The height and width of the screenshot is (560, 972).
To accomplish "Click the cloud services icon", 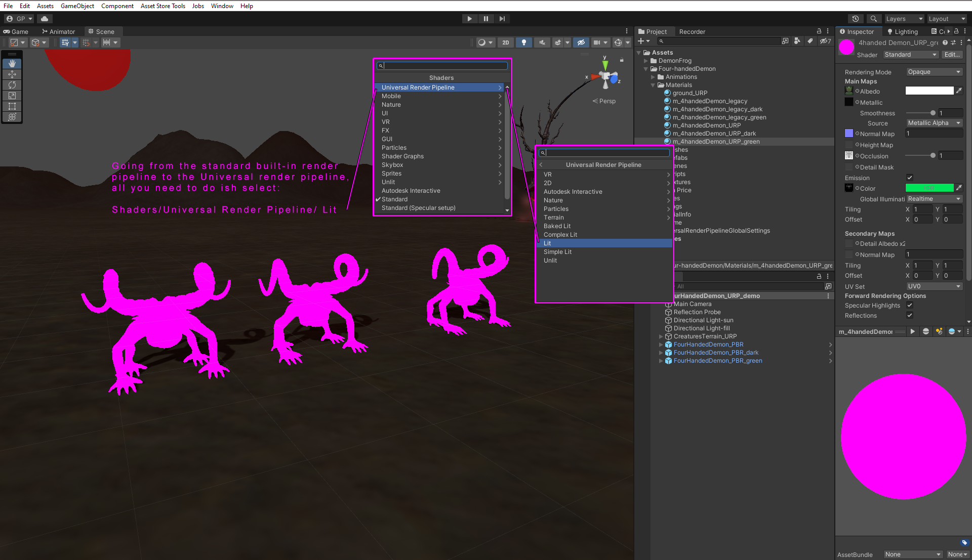I will 45,19.
